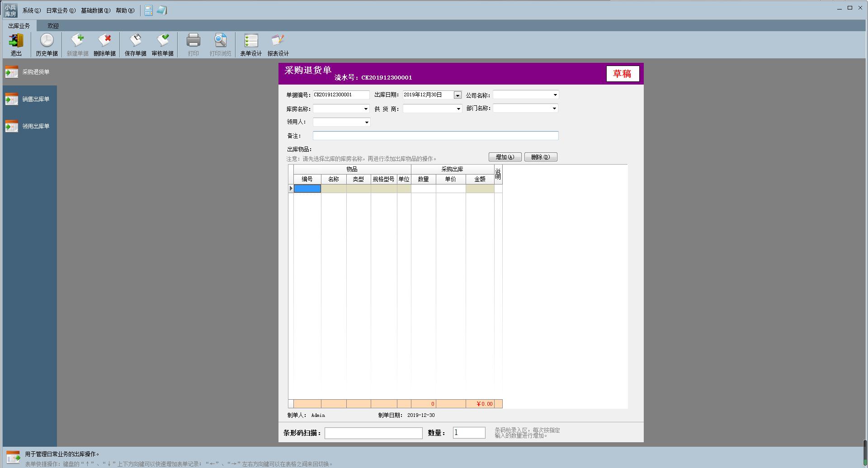Click the 规格型号 column header
868x468 pixels.
(x=384, y=179)
